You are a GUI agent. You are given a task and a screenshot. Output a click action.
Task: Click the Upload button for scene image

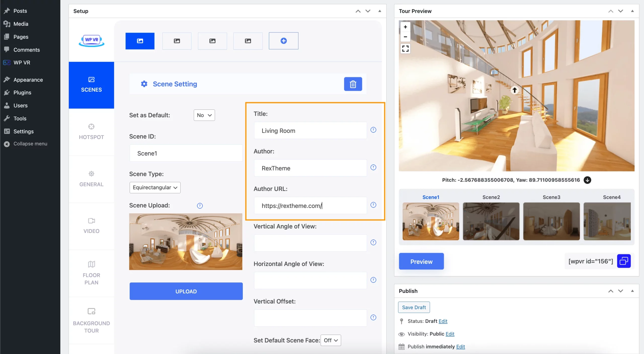coord(186,291)
